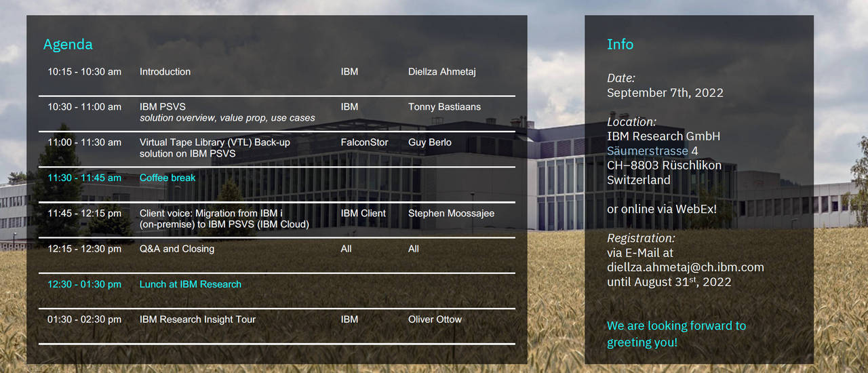868x373 pixels.
Task: Click the date September 7th, 2022
Action: 665,93
